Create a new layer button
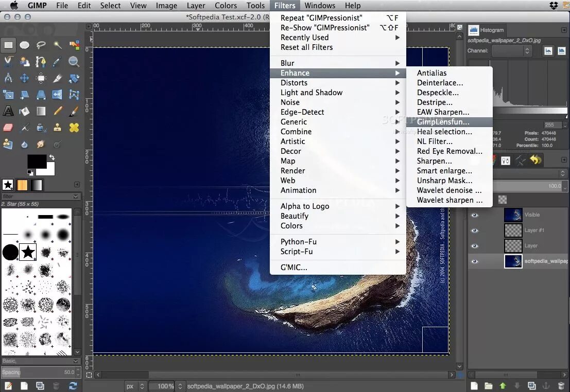The width and height of the screenshot is (570, 392). pos(474,386)
